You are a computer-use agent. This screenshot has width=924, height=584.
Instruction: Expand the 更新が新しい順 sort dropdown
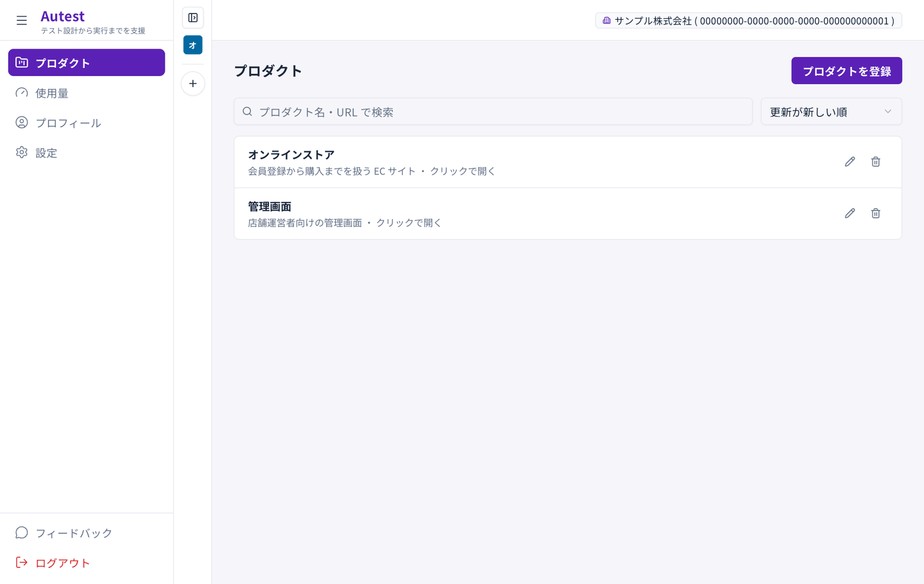831,112
